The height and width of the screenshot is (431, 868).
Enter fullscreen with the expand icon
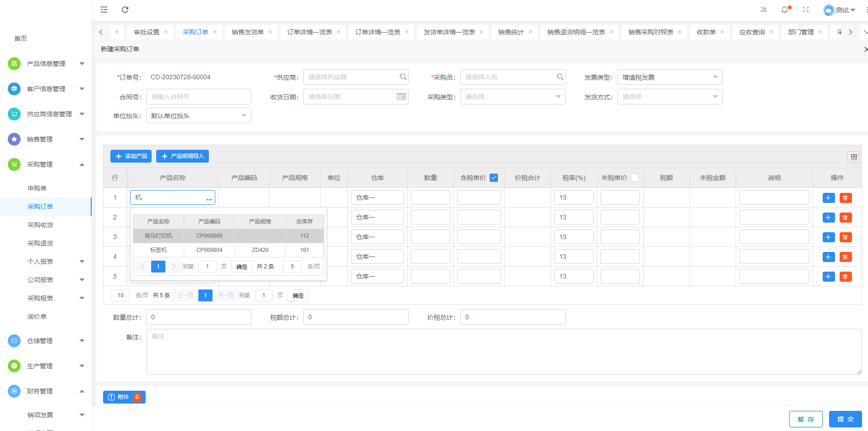[x=806, y=10]
